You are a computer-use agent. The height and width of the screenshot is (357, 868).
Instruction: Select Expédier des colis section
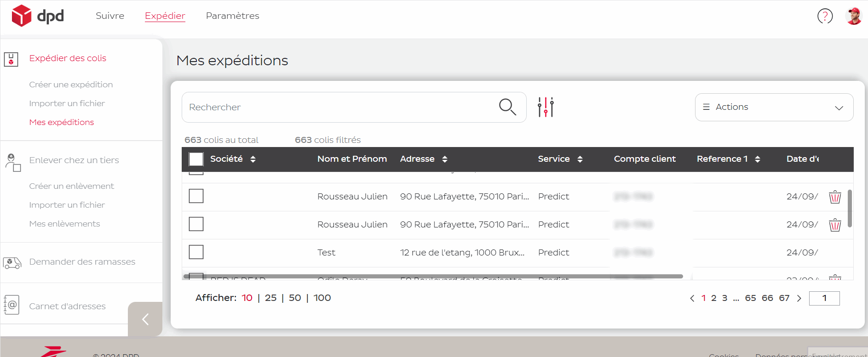(x=68, y=58)
